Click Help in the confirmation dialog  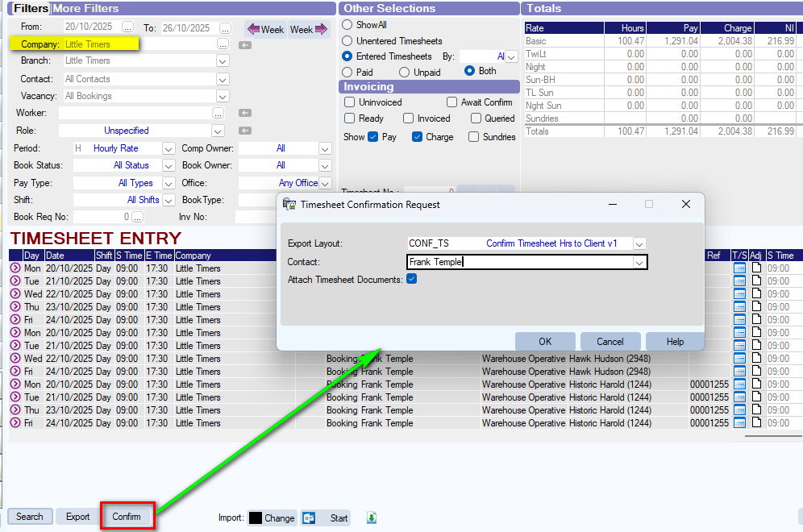[675, 342]
